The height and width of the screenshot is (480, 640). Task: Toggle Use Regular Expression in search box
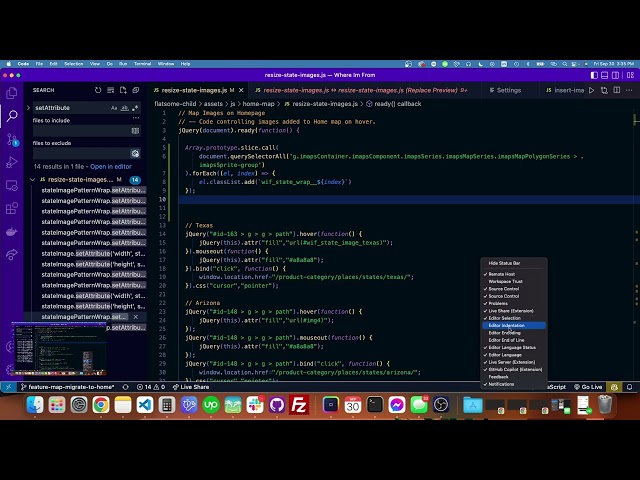[135, 108]
